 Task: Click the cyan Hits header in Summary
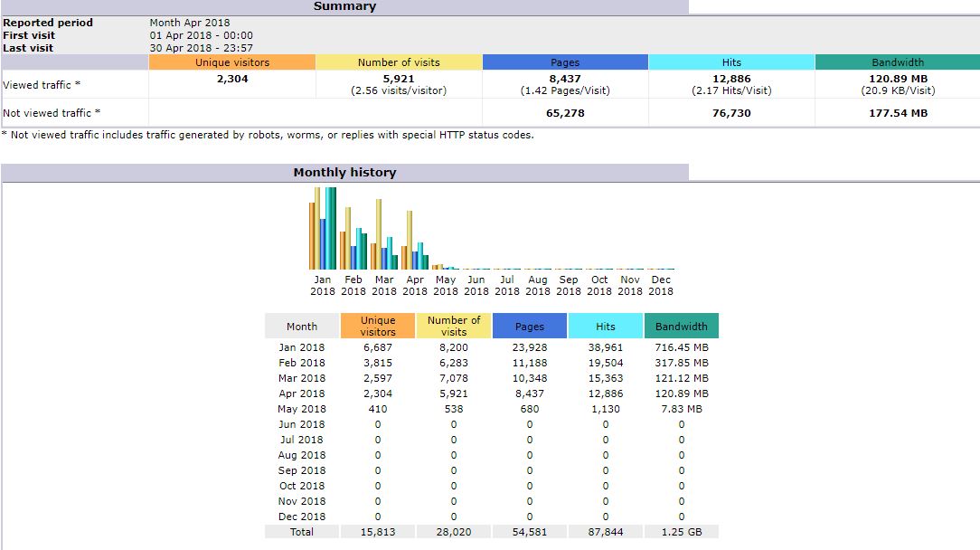pyautogui.click(x=731, y=62)
